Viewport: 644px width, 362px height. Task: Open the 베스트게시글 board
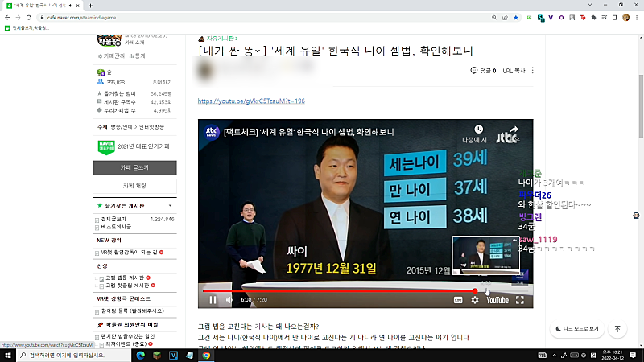coord(116,227)
